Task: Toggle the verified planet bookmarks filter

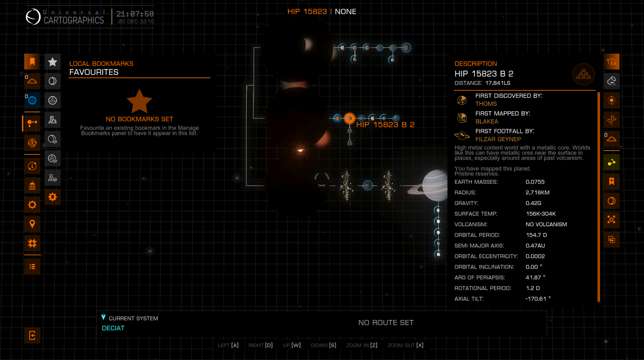Action: pyautogui.click(x=52, y=139)
